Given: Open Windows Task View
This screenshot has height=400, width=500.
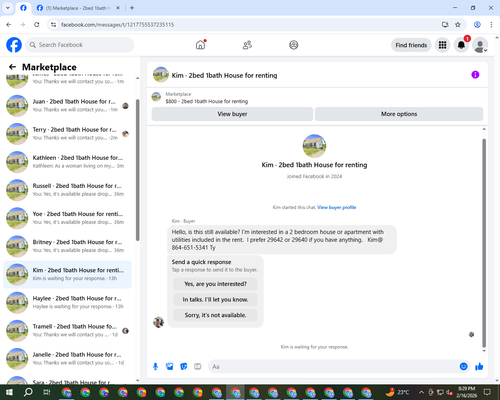Looking at the screenshot, I should point(47,392).
